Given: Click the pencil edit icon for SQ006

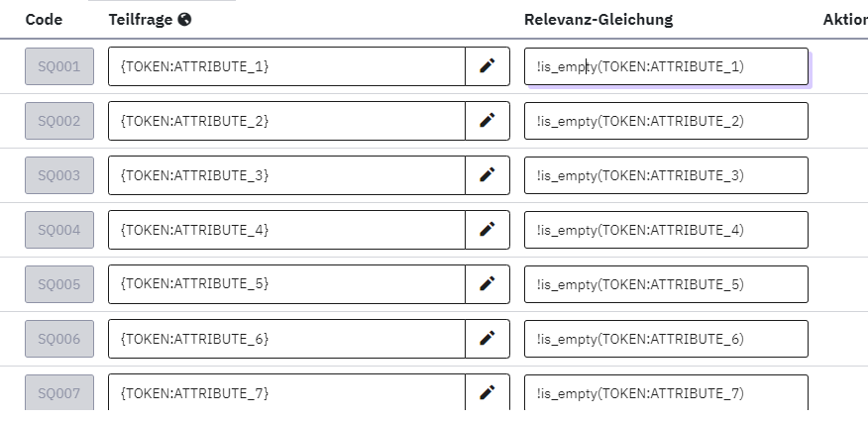Looking at the screenshot, I should click(x=487, y=339).
